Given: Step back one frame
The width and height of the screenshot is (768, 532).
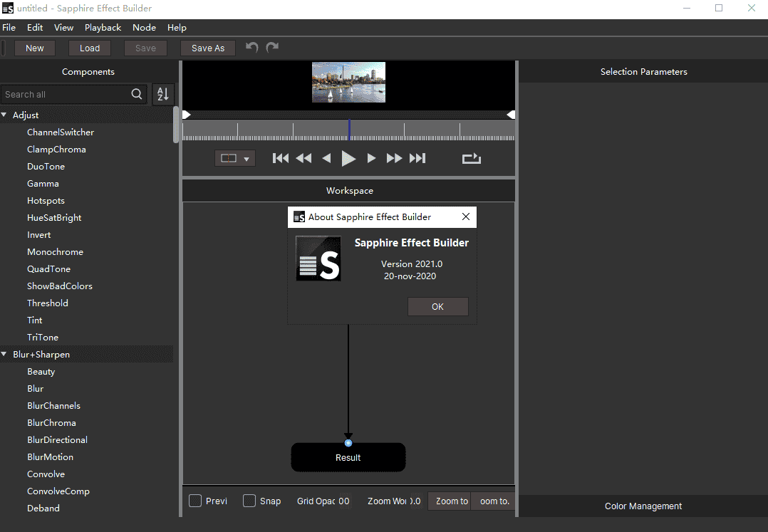Looking at the screenshot, I should [x=327, y=158].
